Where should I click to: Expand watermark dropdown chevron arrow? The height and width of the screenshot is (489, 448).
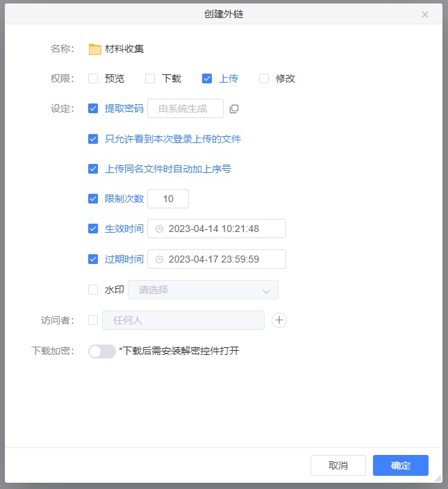coord(265,290)
